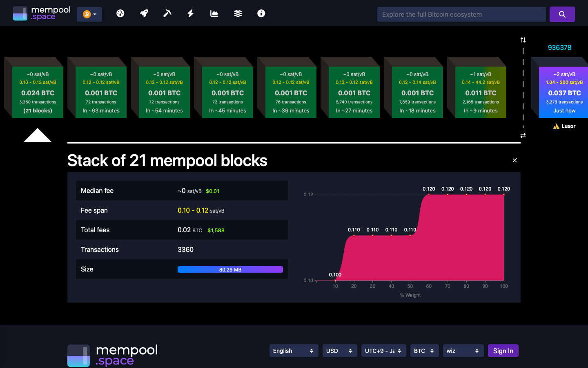
Task: Open the USD currency dropdown
Action: point(339,350)
